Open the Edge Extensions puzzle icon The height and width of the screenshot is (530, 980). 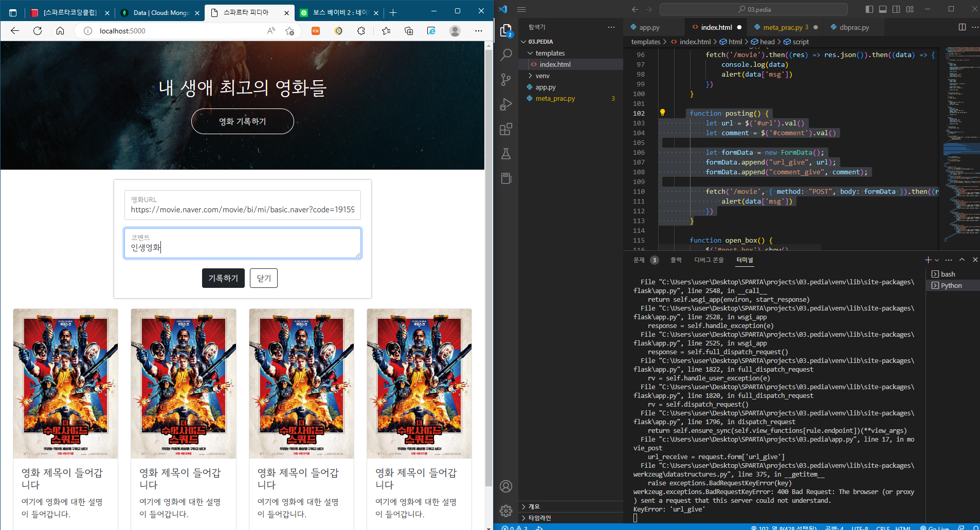(x=361, y=31)
